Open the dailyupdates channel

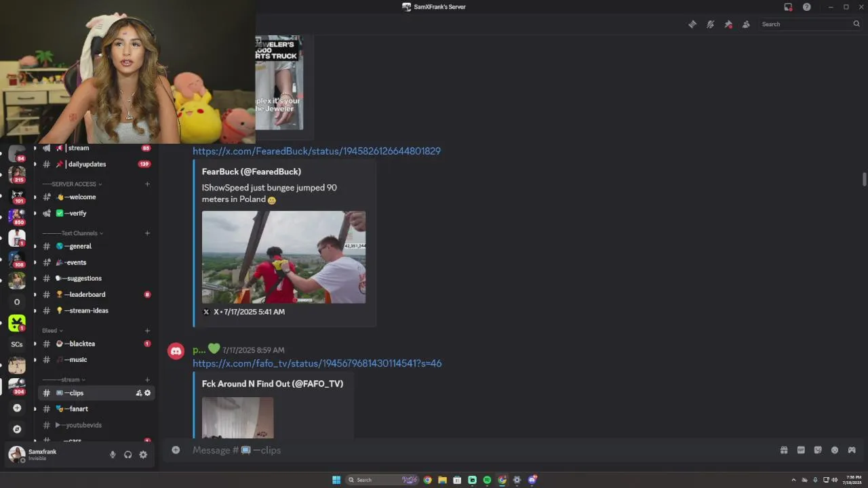pos(96,164)
